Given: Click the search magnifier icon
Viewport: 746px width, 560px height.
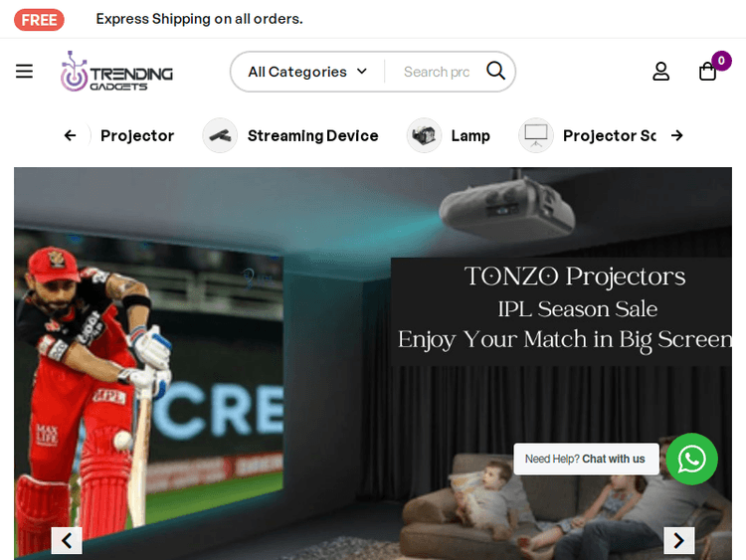Looking at the screenshot, I should pos(495,71).
